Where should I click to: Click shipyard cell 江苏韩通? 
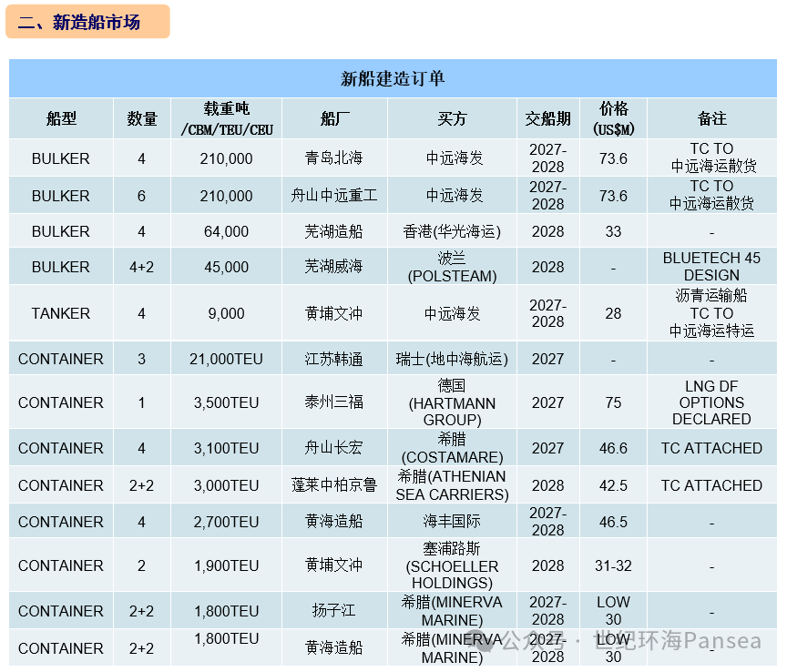pos(333,359)
